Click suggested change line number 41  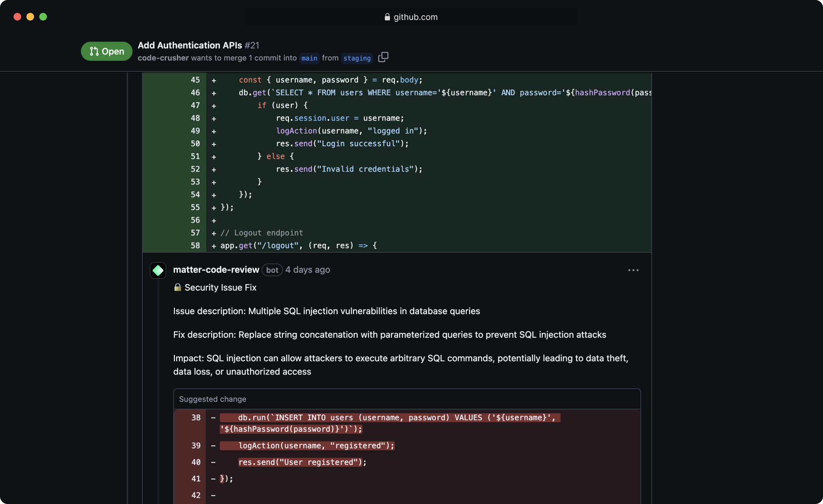point(196,479)
